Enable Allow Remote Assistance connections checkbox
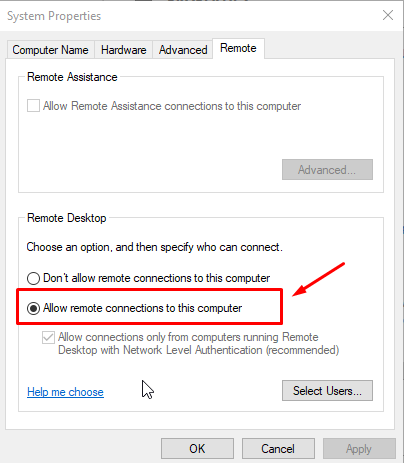This screenshot has width=404, height=463. tap(33, 106)
